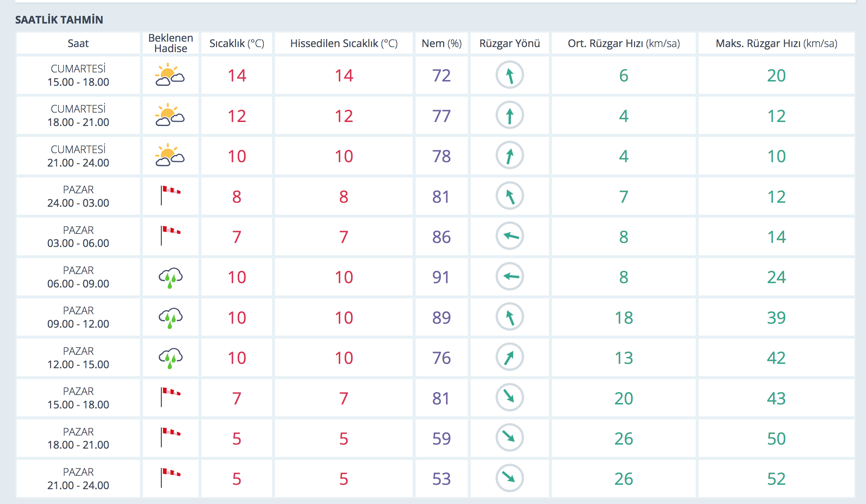Click wind direction arrow for Pazar 15.00 - 18.00
The width and height of the screenshot is (866, 504).
pos(509,398)
